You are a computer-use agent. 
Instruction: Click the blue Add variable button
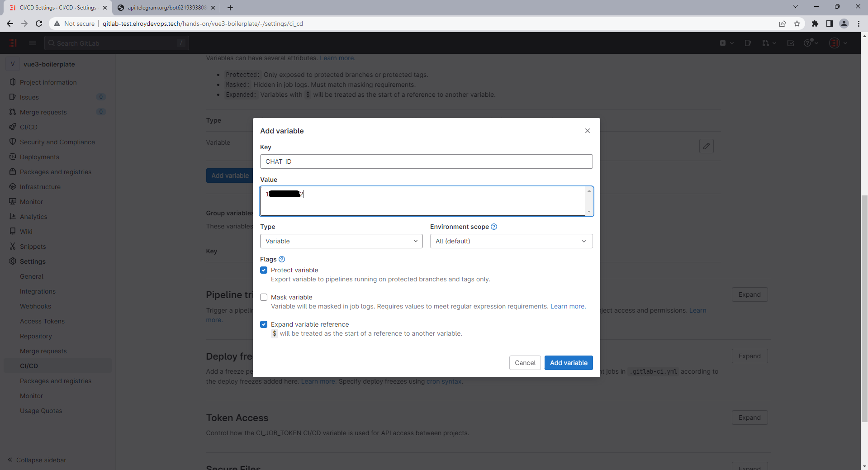(x=569, y=363)
